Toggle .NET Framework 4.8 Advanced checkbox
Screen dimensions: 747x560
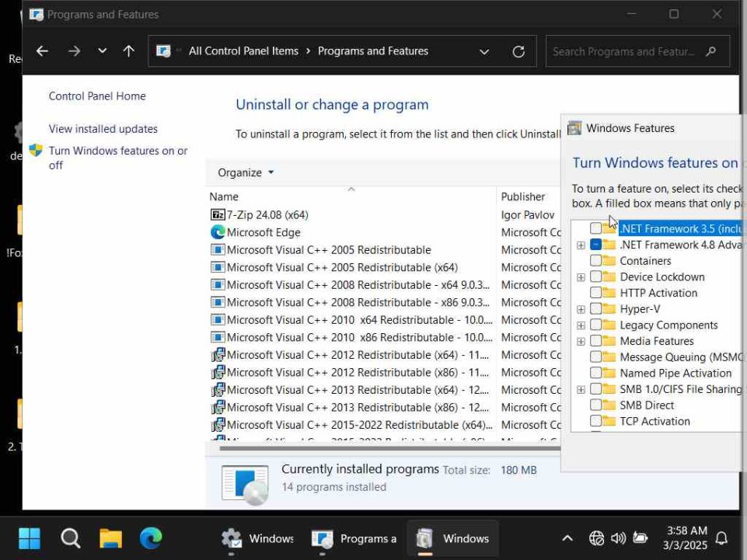pyautogui.click(x=595, y=245)
